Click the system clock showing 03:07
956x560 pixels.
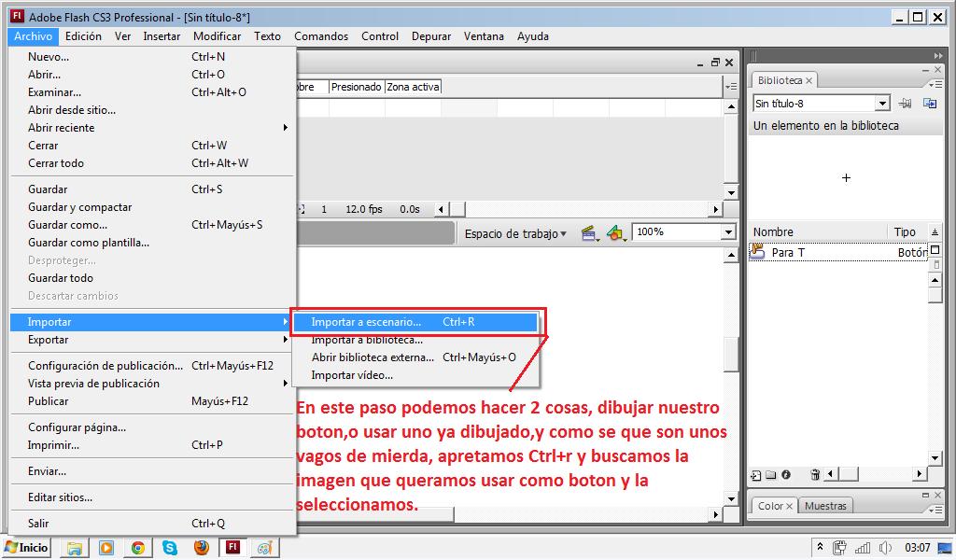tap(918, 548)
